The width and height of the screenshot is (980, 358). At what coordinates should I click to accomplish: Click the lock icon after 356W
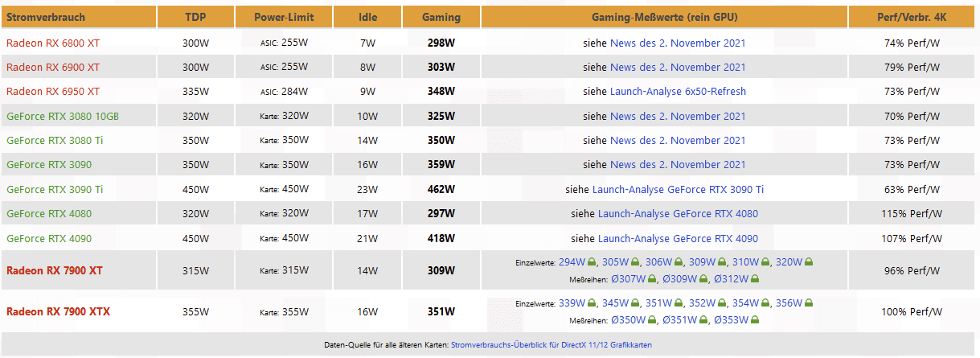coord(809,302)
